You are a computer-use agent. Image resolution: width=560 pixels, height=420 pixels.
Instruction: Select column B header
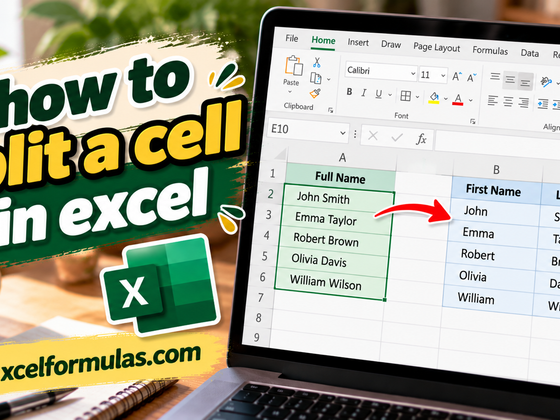tap(496, 170)
